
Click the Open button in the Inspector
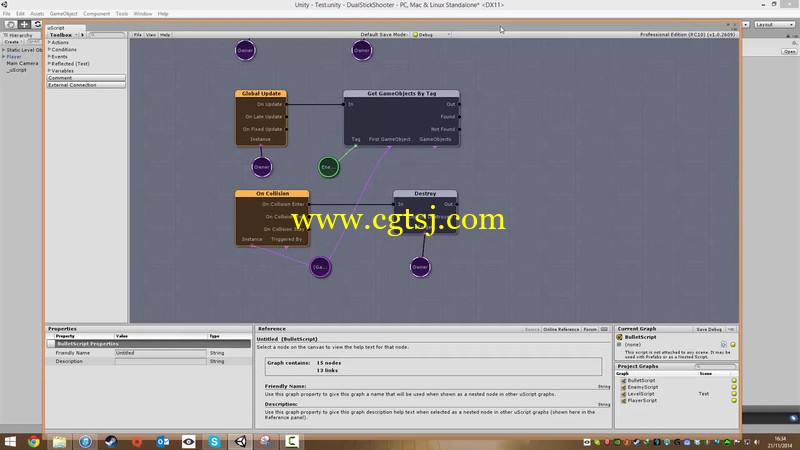tap(789, 52)
